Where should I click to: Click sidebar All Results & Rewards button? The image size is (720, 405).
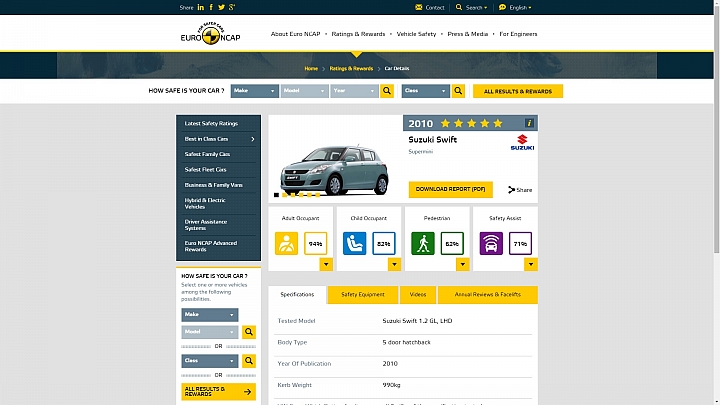[x=219, y=392]
